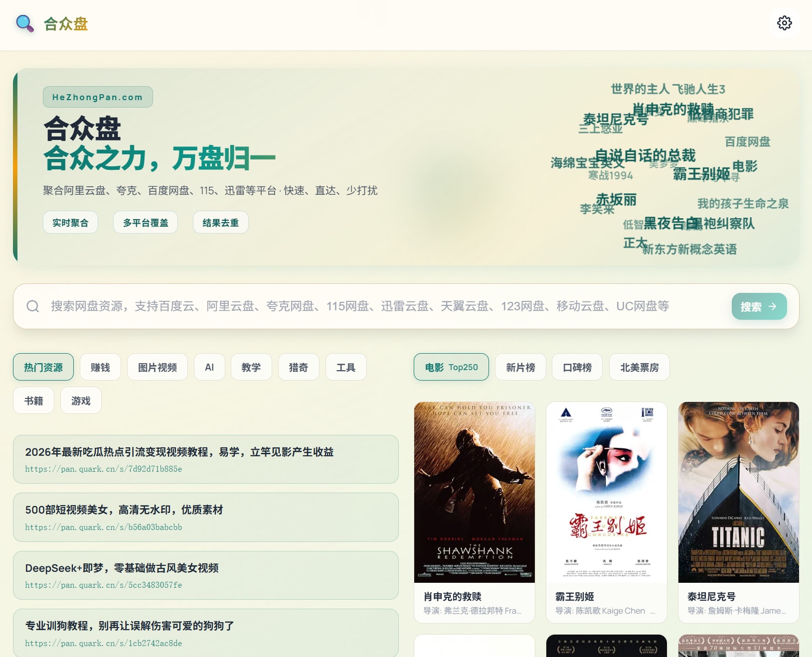The height and width of the screenshot is (657, 812).
Task: Click the quark link ending 5cc3483057fe
Action: click(x=104, y=585)
